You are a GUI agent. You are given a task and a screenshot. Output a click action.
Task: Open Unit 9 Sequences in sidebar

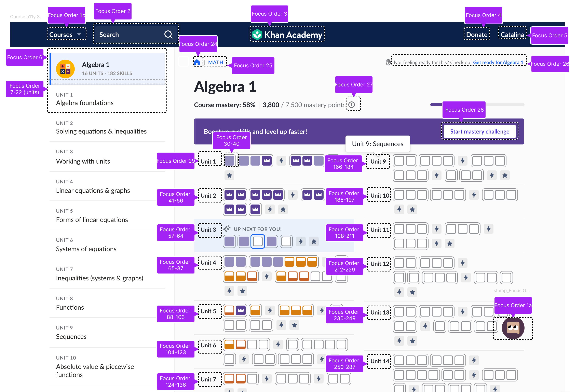point(107,332)
